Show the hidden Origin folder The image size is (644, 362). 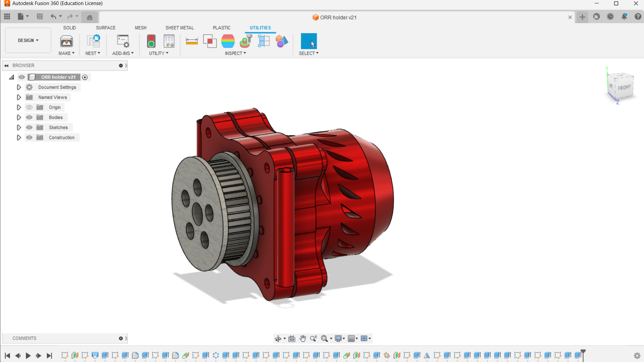click(29, 107)
